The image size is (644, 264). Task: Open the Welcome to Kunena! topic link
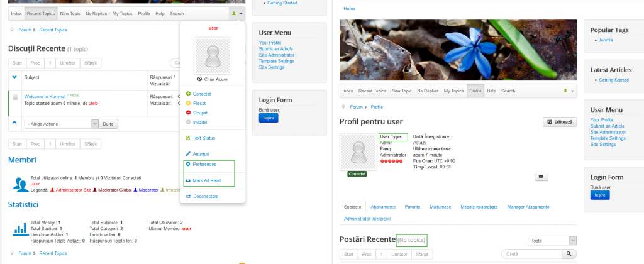point(45,96)
